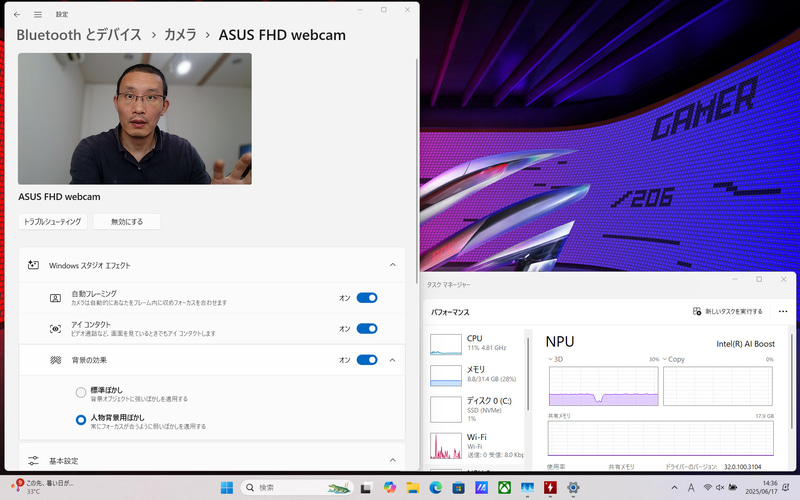The image size is (800, 500).
Task: Open the MyASUS app from the taskbar
Action: [481, 488]
